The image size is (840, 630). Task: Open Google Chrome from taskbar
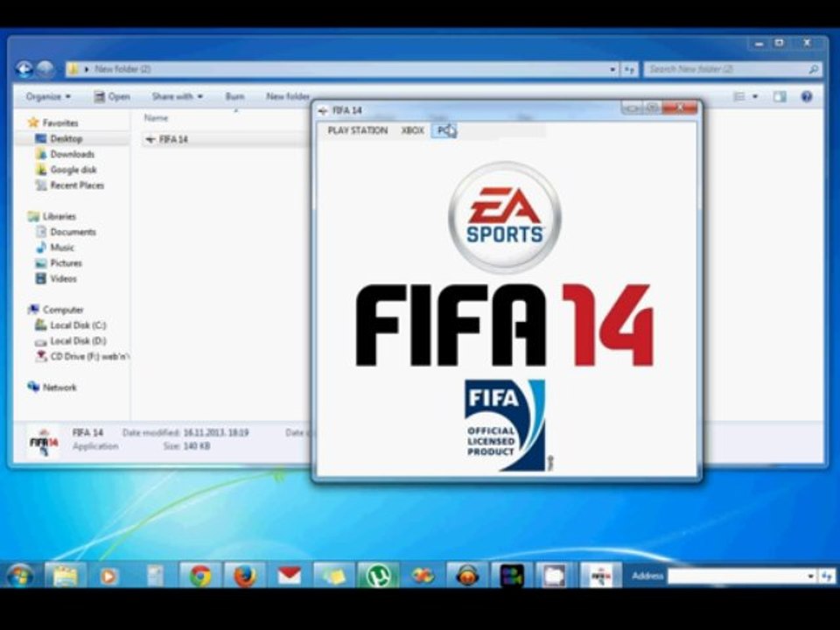[199, 576]
